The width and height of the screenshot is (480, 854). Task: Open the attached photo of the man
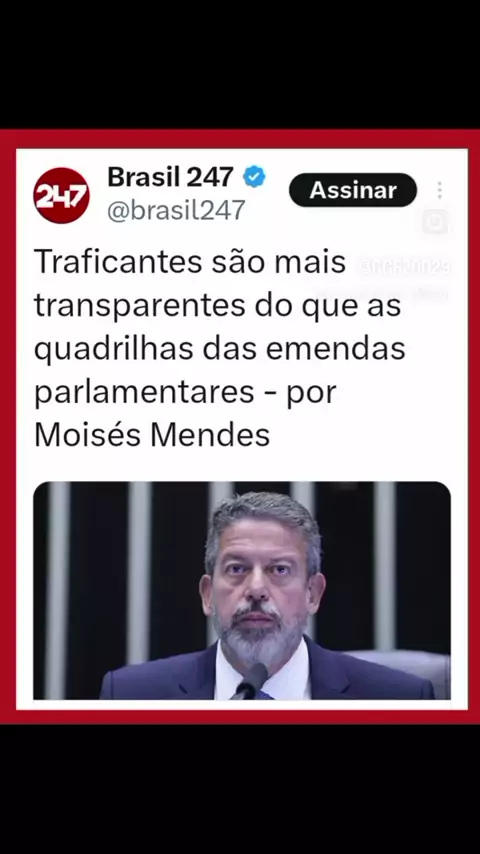[242, 590]
